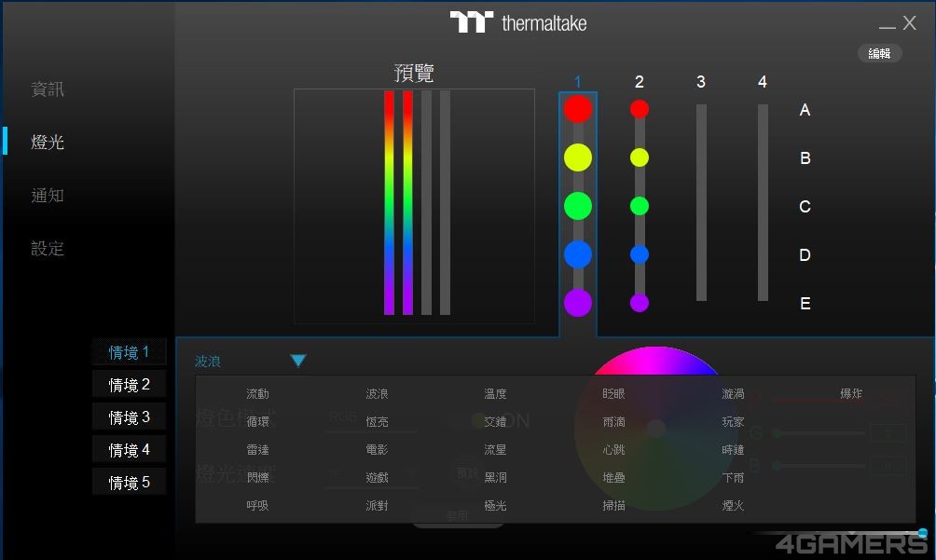
Task: Switch to profile 情境 2
Action: [129, 385]
